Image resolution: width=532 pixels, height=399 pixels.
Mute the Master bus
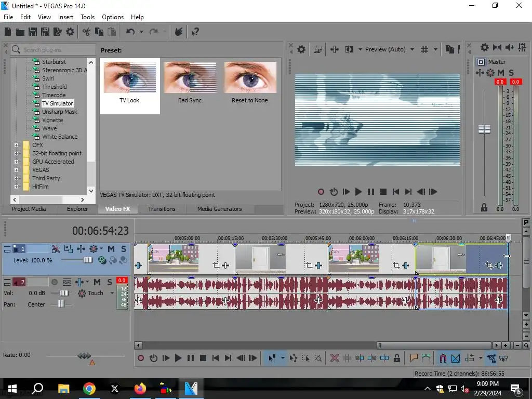click(501, 73)
